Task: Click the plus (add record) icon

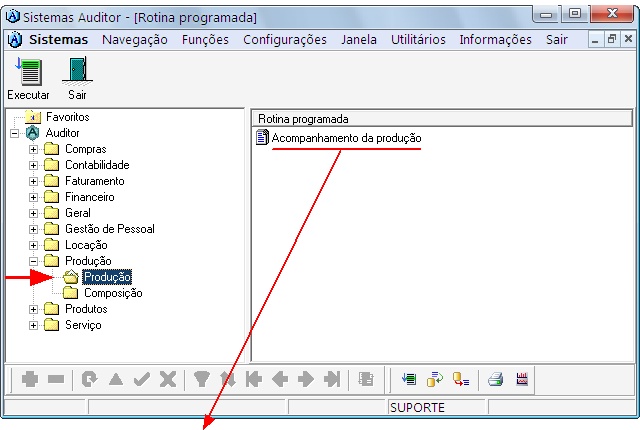Action: (x=30, y=379)
